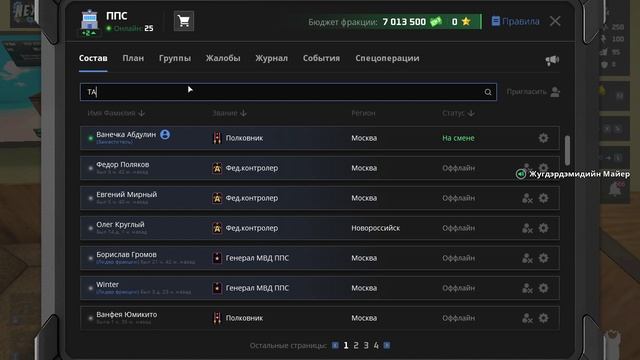This screenshot has width=640, height=360.
Task: Click the На смене status text
Action: 458,138
